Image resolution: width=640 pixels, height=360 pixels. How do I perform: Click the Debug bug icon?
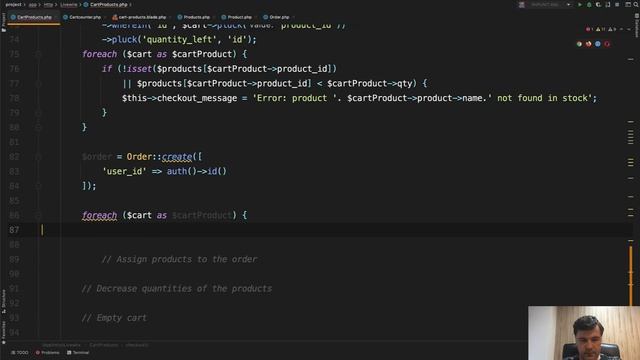[x=589, y=4]
